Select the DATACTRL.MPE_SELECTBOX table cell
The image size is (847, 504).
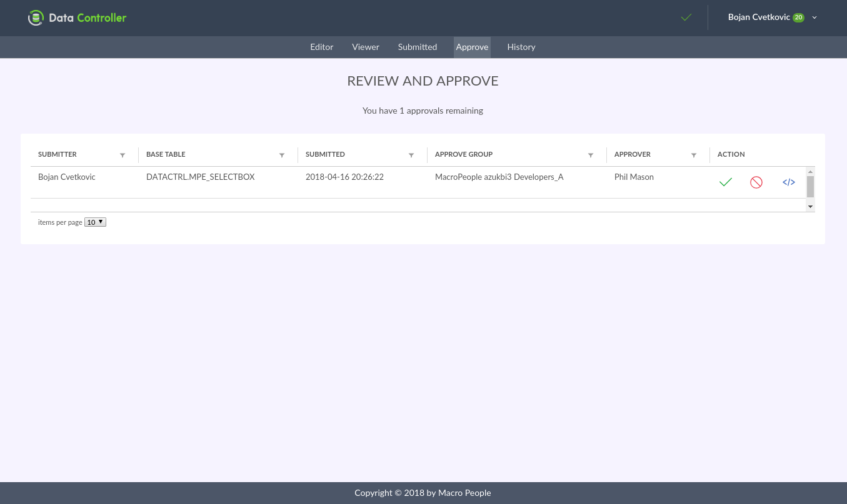(201, 177)
